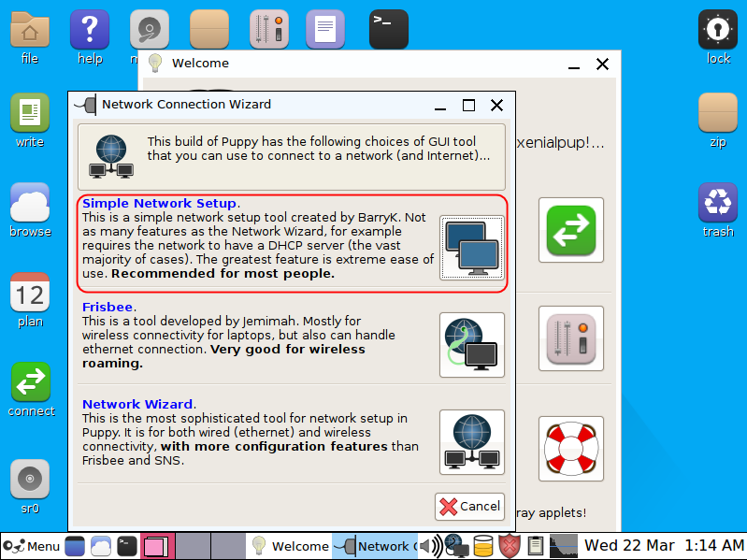Click the 'Recommended for most people.' text
This screenshot has height=560, width=747.
pyautogui.click(x=223, y=274)
